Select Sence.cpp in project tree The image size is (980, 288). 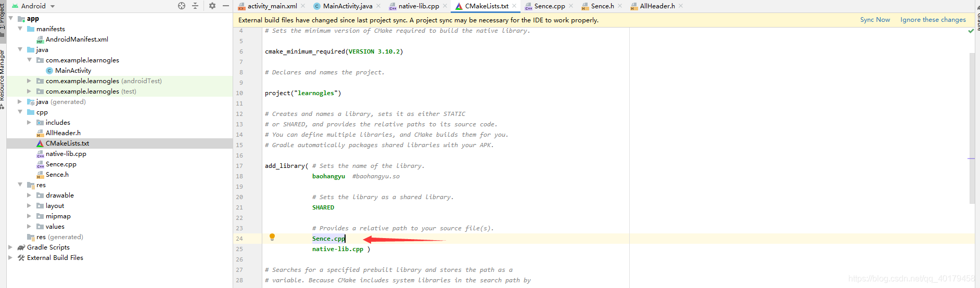(61, 164)
